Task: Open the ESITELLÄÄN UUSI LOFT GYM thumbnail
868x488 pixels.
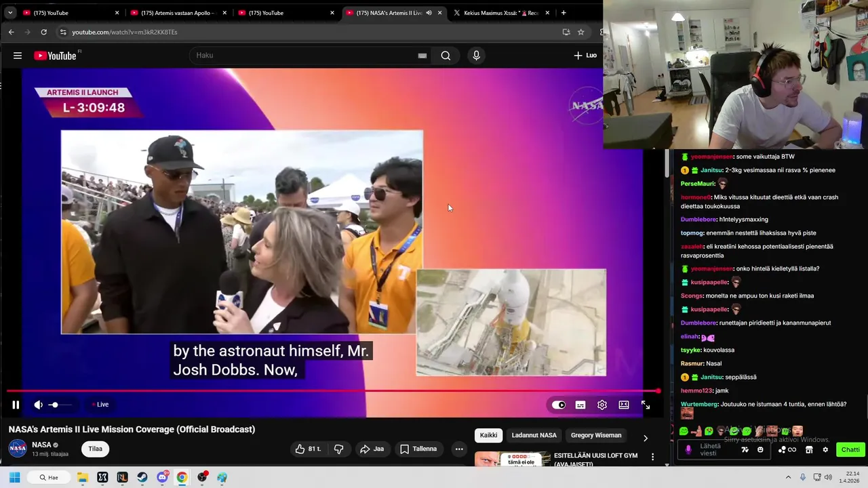Action: click(x=512, y=459)
